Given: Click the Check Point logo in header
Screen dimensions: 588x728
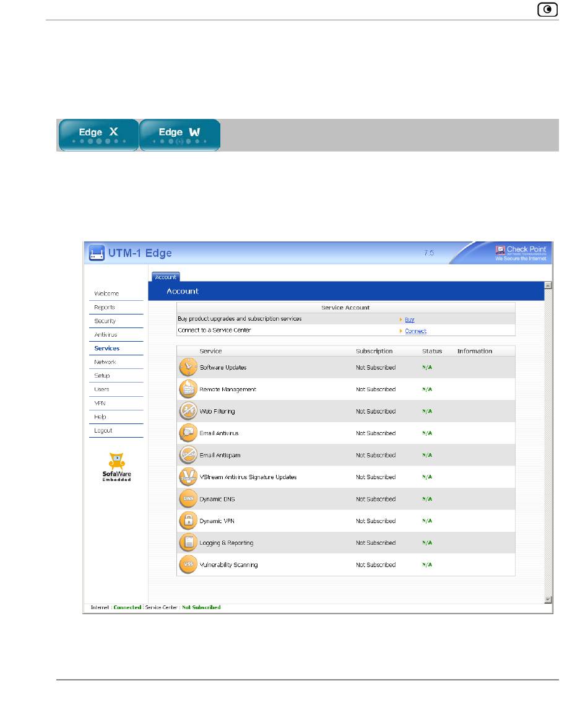Looking at the screenshot, I should tap(521, 253).
